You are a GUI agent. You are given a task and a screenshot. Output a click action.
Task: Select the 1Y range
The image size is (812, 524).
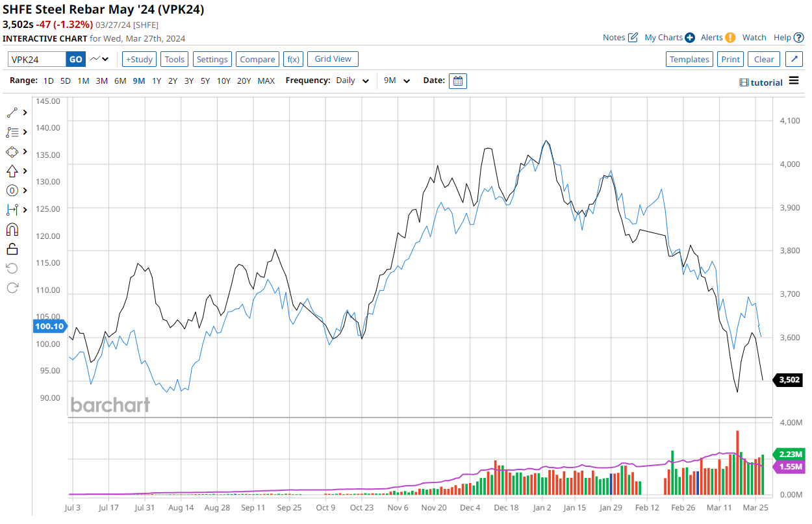click(157, 81)
